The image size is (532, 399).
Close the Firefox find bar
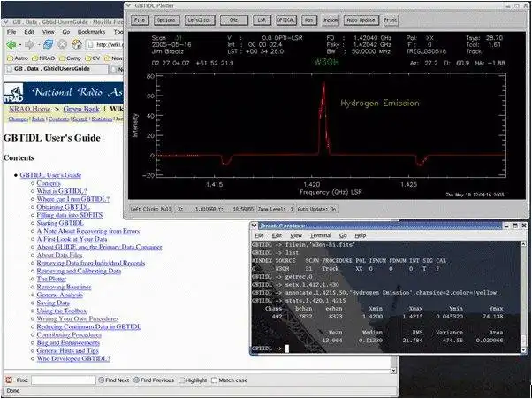point(9,380)
